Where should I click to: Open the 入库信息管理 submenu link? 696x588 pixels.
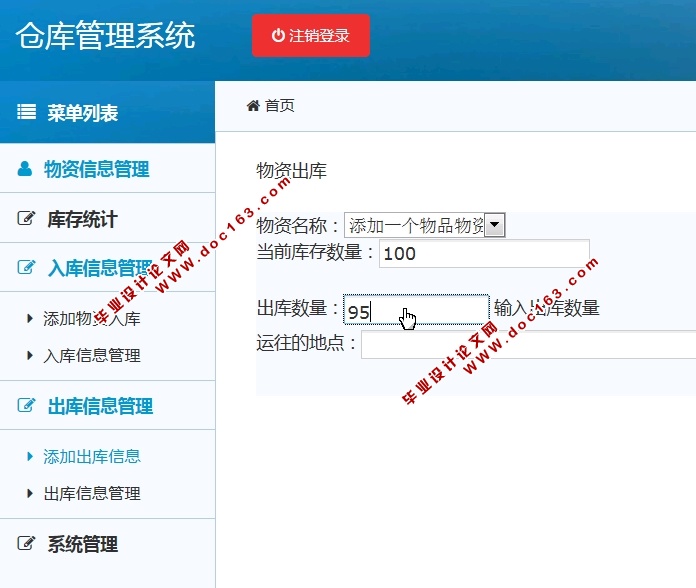(x=92, y=355)
